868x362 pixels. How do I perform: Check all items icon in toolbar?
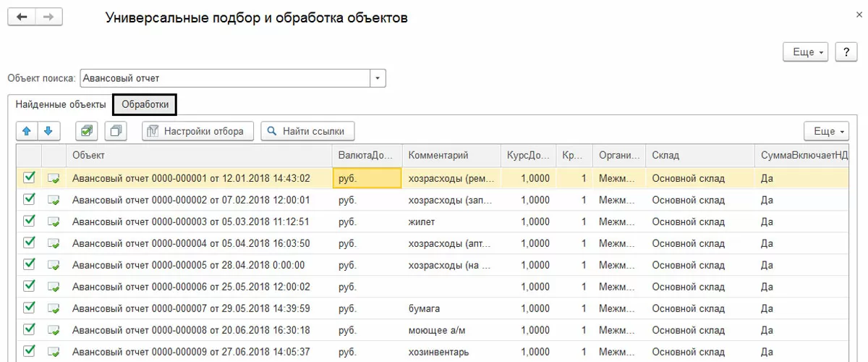(x=87, y=131)
